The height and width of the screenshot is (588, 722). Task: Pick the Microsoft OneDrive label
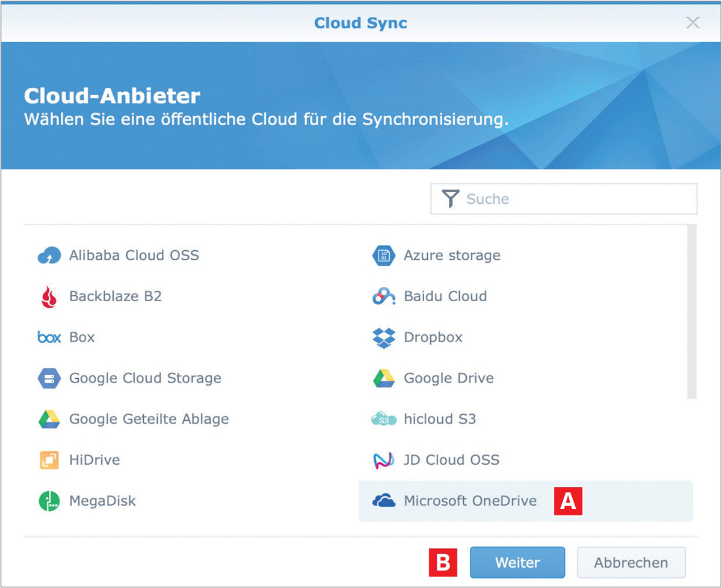coord(470,500)
